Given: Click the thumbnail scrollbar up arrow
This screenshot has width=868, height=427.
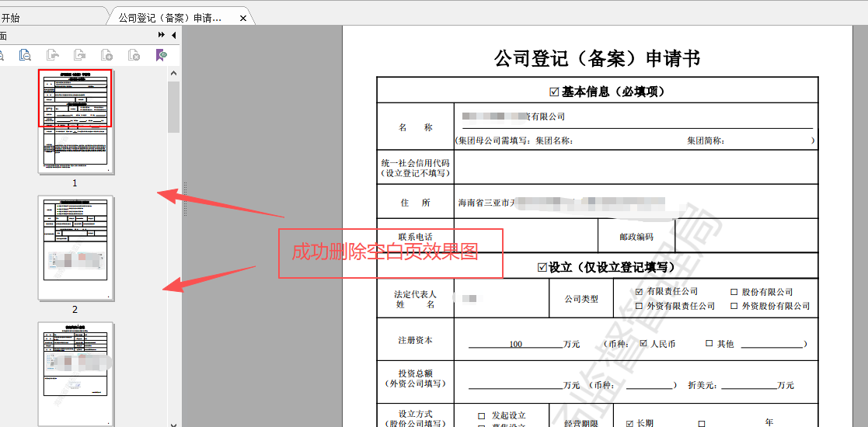Looking at the screenshot, I should (x=173, y=74).
